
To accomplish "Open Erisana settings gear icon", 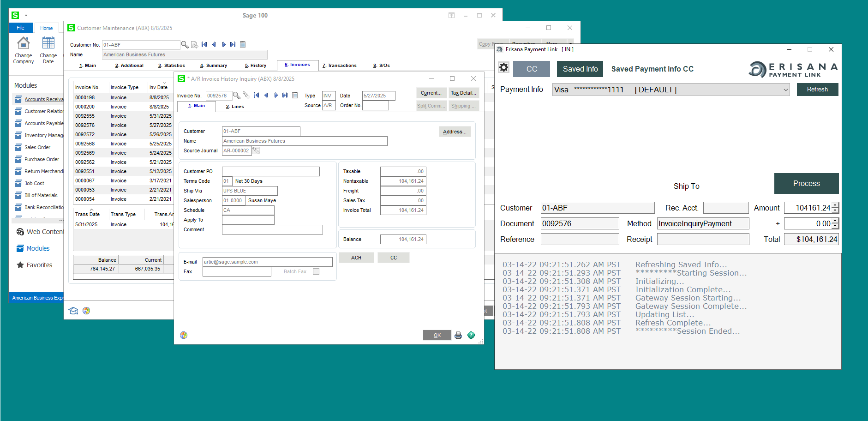I will [x=504, y=68].
